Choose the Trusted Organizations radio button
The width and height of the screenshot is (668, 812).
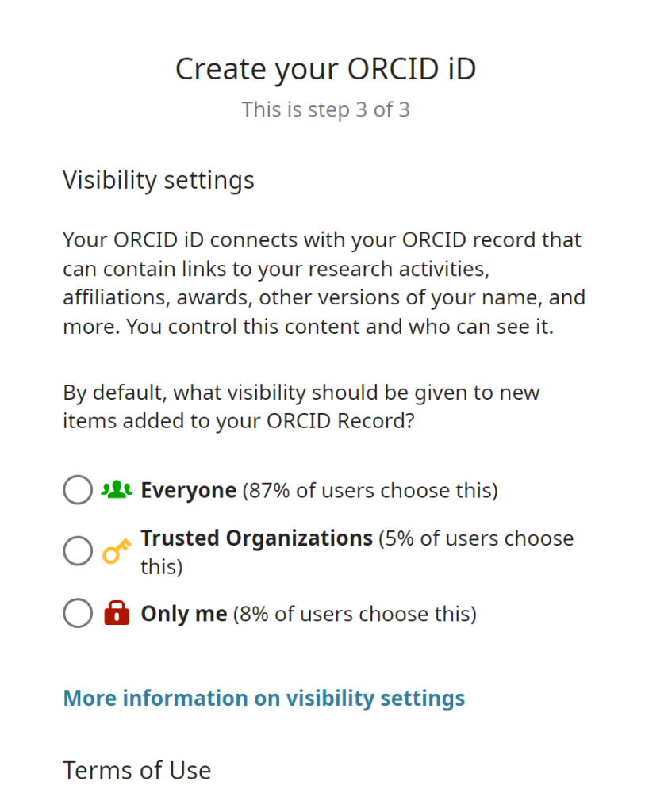click(77, 550)
